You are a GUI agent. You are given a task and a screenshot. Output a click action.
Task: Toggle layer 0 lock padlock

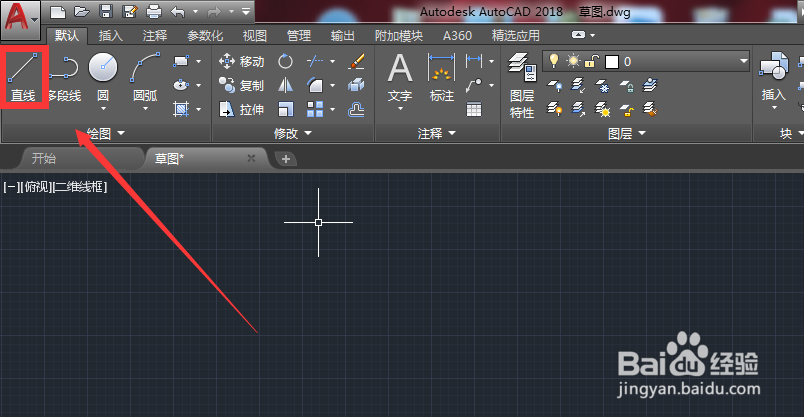[592, 62]
